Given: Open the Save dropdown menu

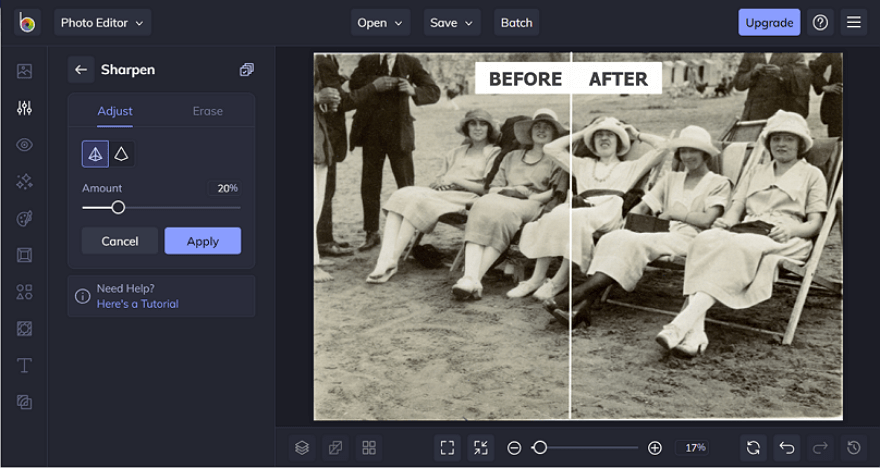Looking at the screenshot, I should pyautogui.click(x=452, y=22).
